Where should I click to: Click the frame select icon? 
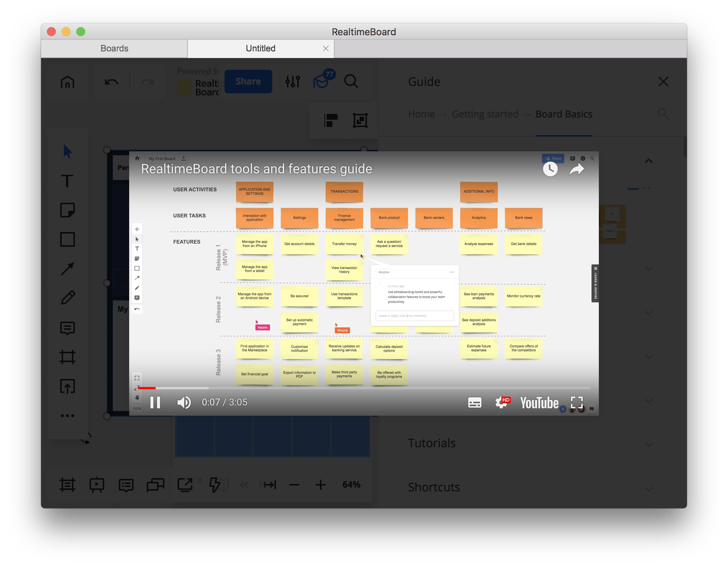pos(360,120)
